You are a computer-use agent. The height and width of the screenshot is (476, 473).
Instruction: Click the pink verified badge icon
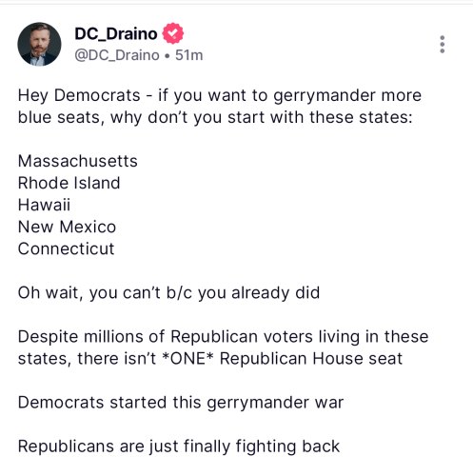pos(173,33)
